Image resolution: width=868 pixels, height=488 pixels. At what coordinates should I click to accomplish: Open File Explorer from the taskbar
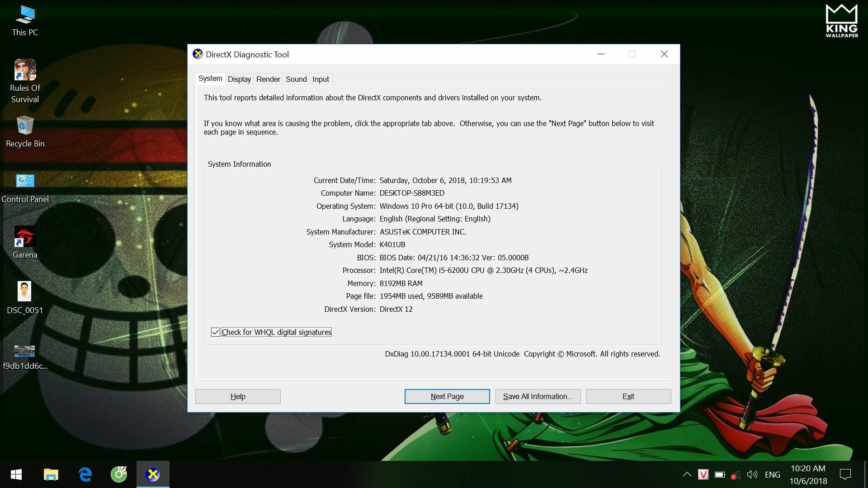coord(51,474)
